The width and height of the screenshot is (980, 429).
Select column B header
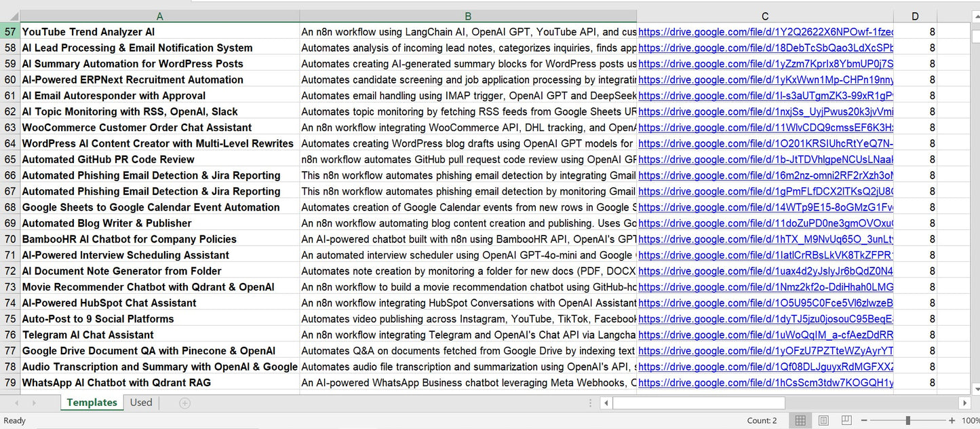[468, 16]
